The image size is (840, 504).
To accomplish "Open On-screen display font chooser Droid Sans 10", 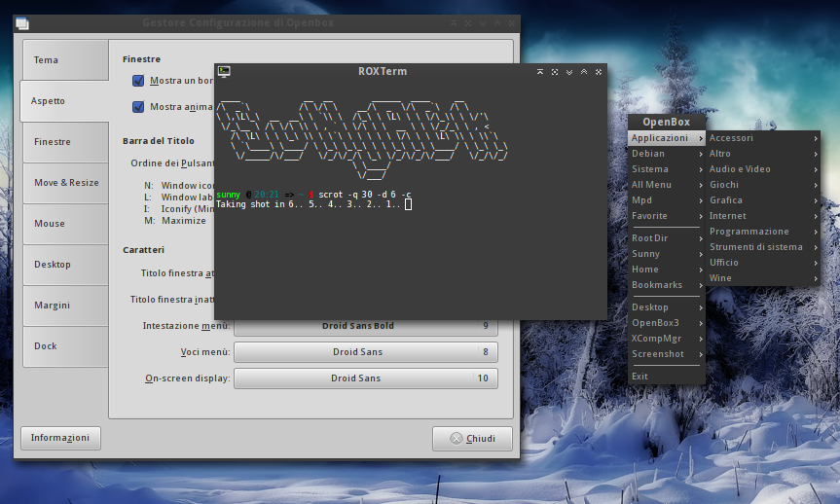I will (x=366, y=378).
